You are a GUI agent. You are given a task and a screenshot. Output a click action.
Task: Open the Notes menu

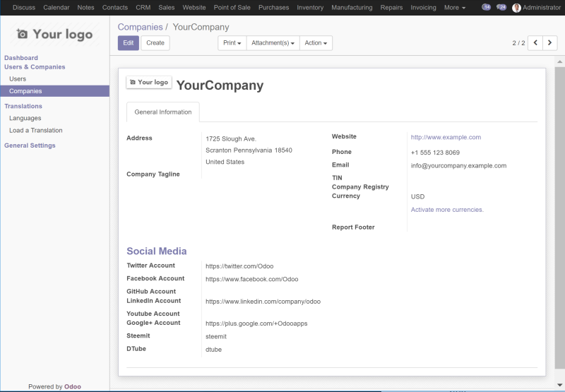click(x=85, y=8)
